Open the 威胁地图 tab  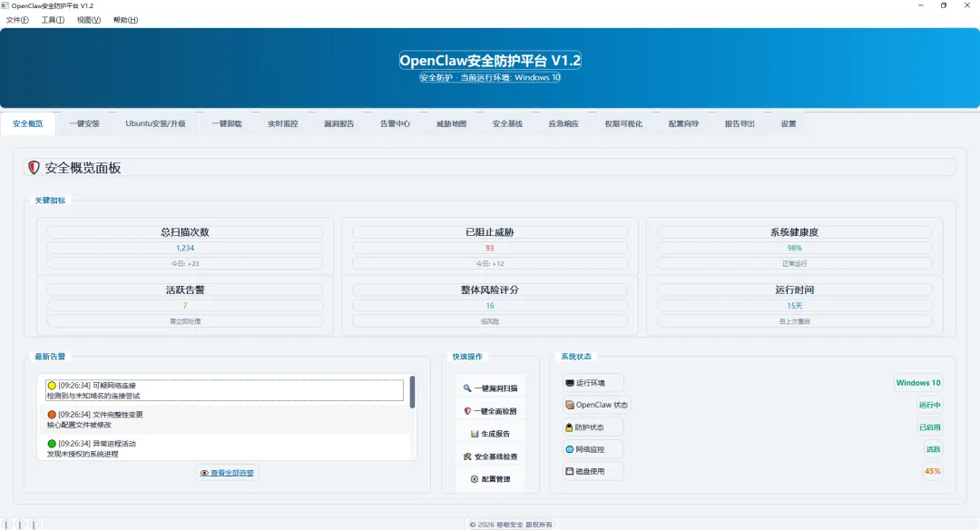[x=451, y=123]
